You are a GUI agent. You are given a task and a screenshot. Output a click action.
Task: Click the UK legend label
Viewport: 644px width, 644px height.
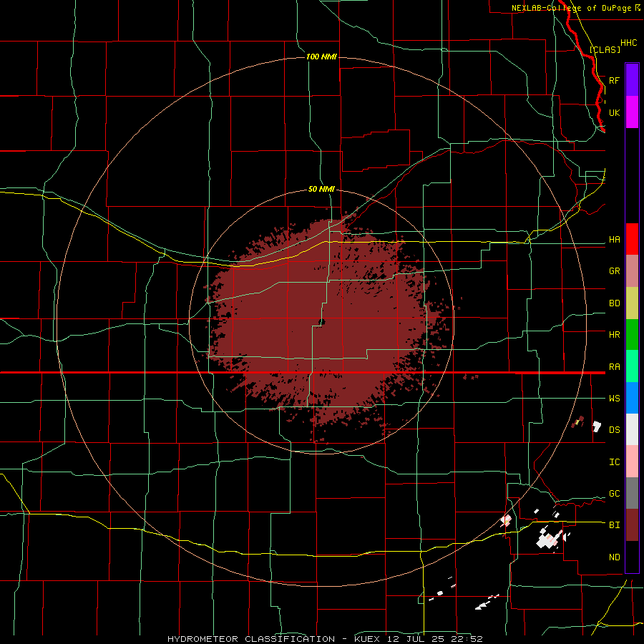coord(614,112)
